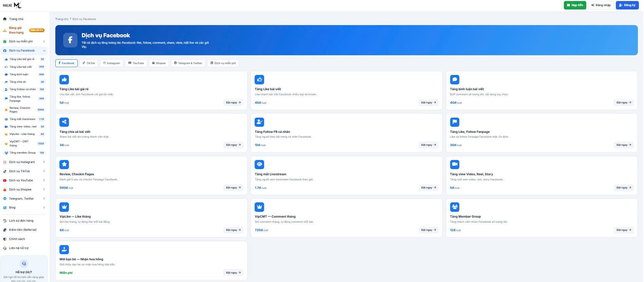Click Đặt ngay on Tăng Member Group card

pos(624,230)
